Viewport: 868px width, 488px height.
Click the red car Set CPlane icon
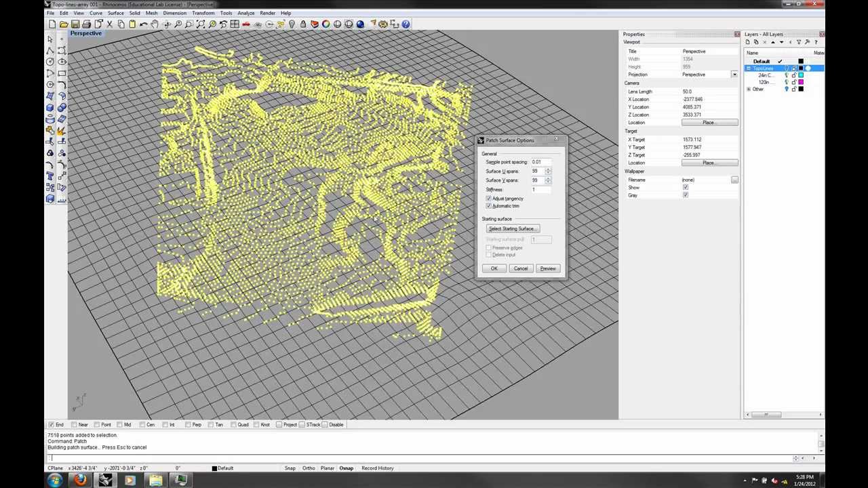point(246,24)
